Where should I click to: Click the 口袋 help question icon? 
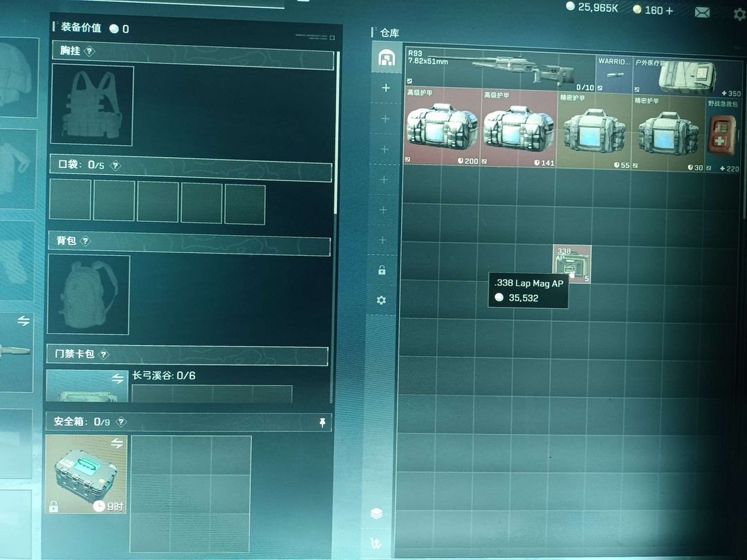(116, 166)
